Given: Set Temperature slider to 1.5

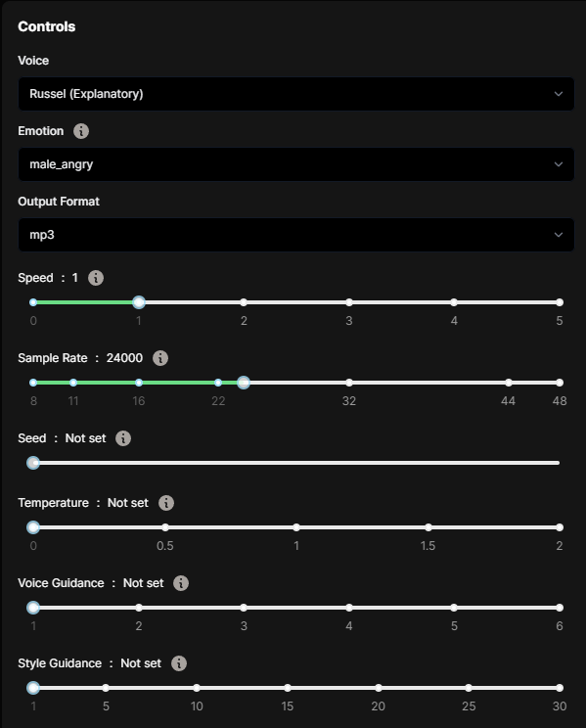Looking at the screenshot, I should [428, 527].
